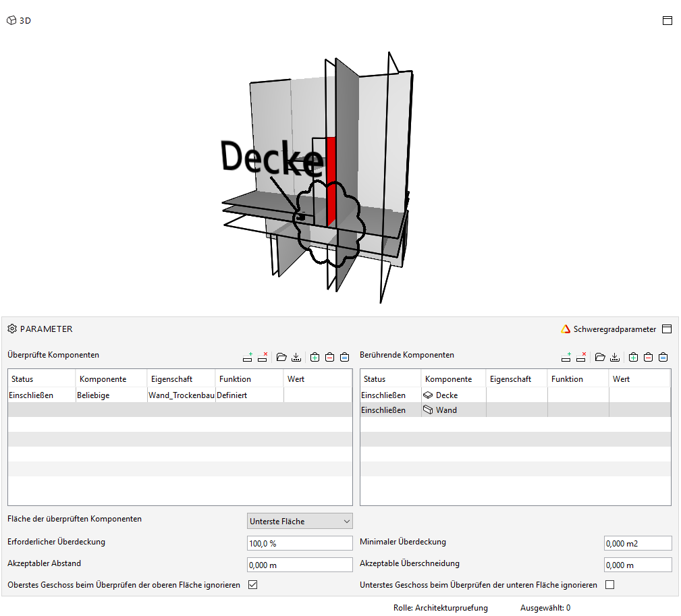Click the red wall segment in 3D view
Image resolution: width=681 pixels, height=616 pixels.
[331, 180]
